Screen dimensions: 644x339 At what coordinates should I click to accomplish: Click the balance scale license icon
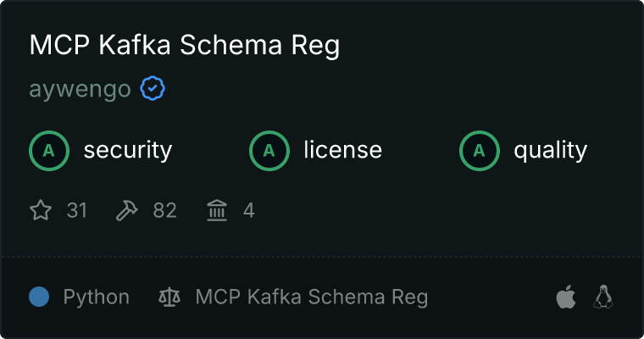[x=170, y=297]
